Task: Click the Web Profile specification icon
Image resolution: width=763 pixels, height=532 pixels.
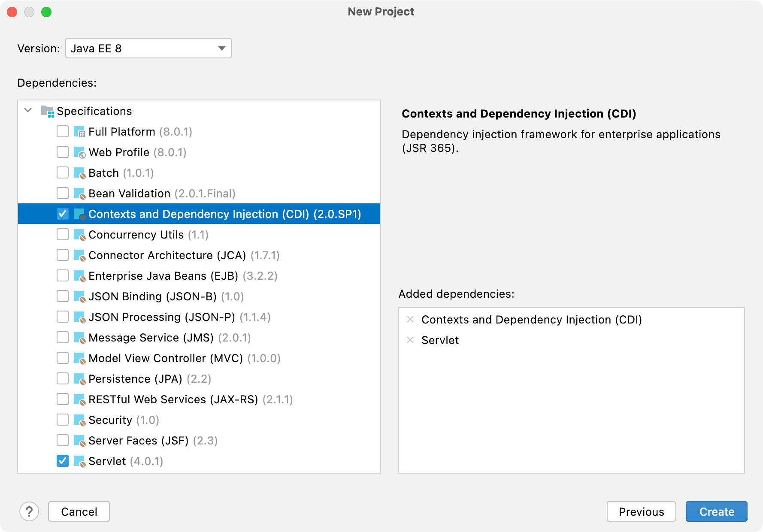Action: [x=79, y=152]
